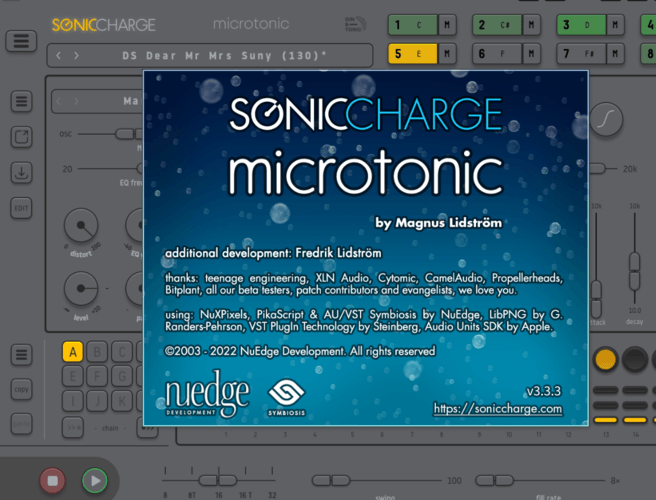Screen dimensions: 656x500
Task: Click the export patch icon in sidebar
Action: click(x=21, y=137)
